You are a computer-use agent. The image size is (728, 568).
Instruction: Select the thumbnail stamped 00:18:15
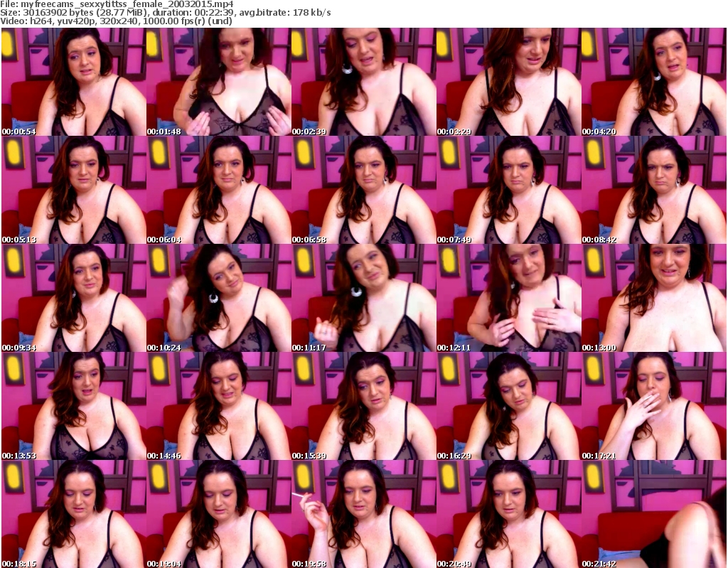click(x=73, y=514)
